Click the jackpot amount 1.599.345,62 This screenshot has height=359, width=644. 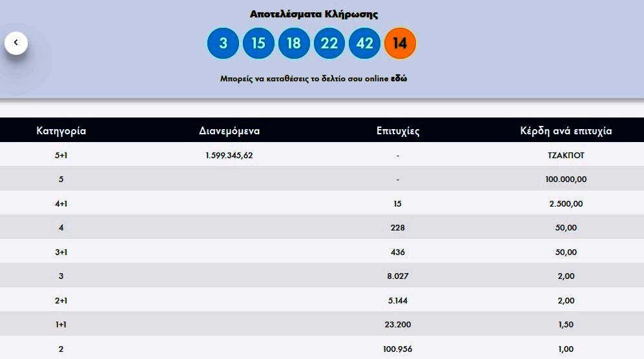click(x=229, y=155)
